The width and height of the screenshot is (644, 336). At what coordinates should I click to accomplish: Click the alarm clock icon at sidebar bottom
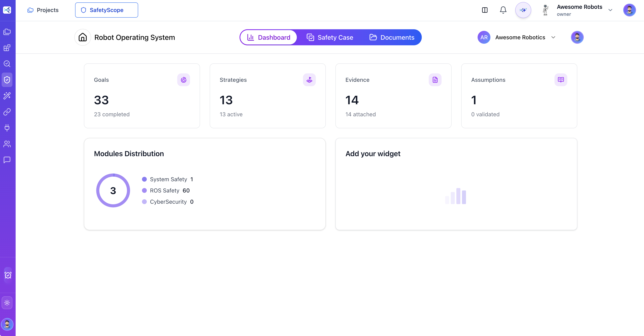pyautogui.click(x=7, y=275)
